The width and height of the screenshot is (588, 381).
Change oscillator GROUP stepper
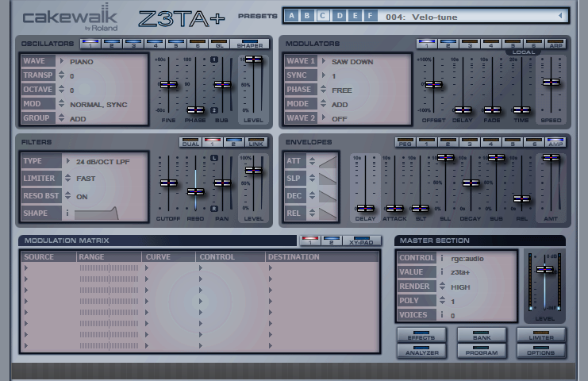62,117
